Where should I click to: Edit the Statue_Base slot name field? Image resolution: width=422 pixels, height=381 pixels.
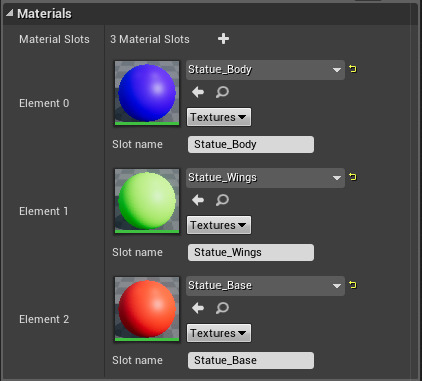click(x=251, y=360)
